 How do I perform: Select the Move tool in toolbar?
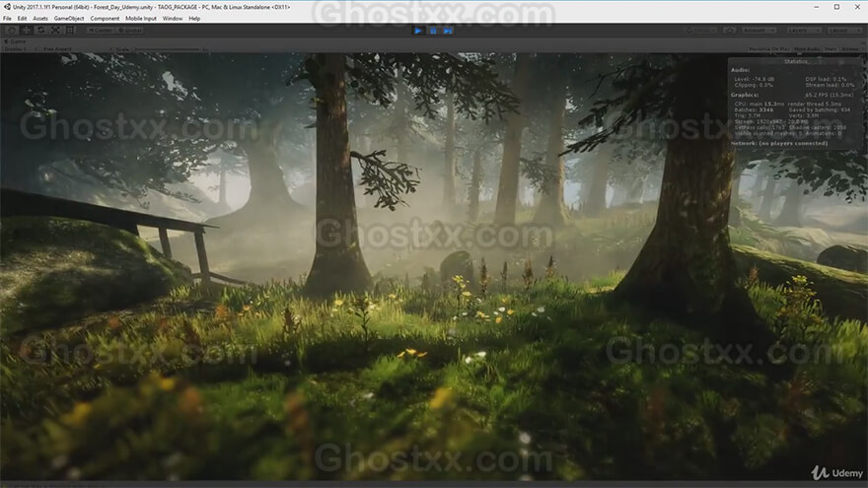tap(26, 30)
